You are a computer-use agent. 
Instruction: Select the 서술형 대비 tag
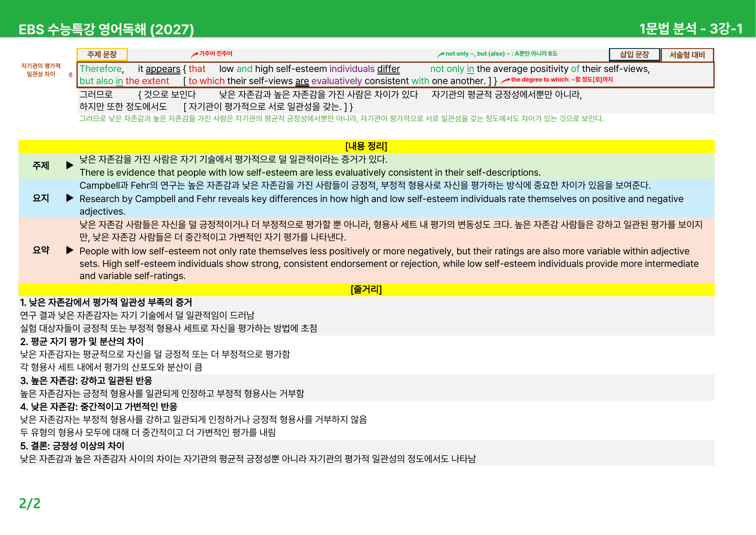click(x=687, y=55)
